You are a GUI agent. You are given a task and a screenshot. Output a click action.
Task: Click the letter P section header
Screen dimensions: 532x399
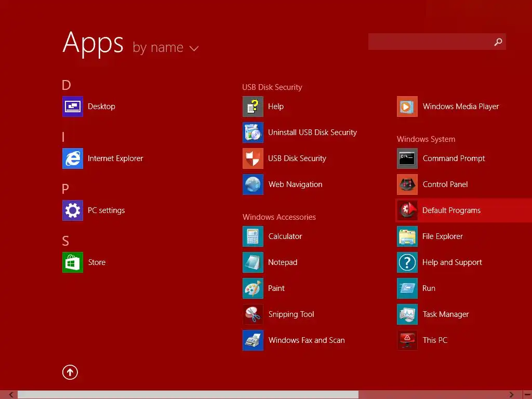coord(65,189)
